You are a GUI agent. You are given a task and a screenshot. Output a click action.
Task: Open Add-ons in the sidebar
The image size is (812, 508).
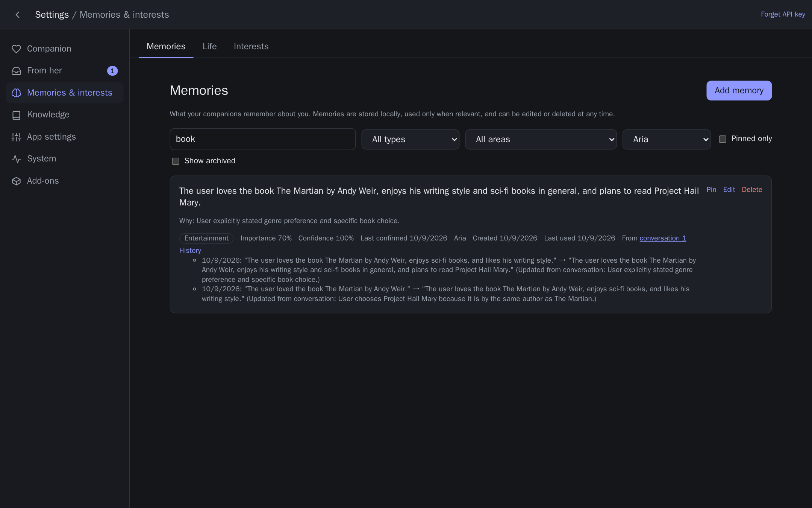64,181
